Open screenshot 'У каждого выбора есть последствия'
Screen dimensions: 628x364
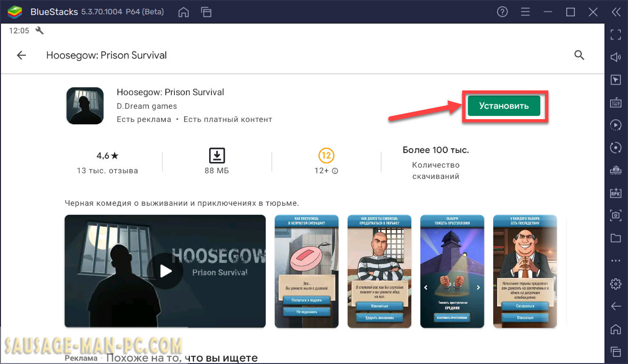pyautogui.click(x=525, y=271)
